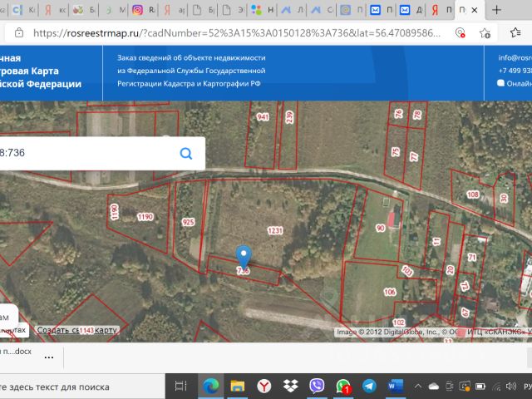Open Microsoft Edge from the taskbar
Screen dimensions: 532x399
(x=210, y=387)
